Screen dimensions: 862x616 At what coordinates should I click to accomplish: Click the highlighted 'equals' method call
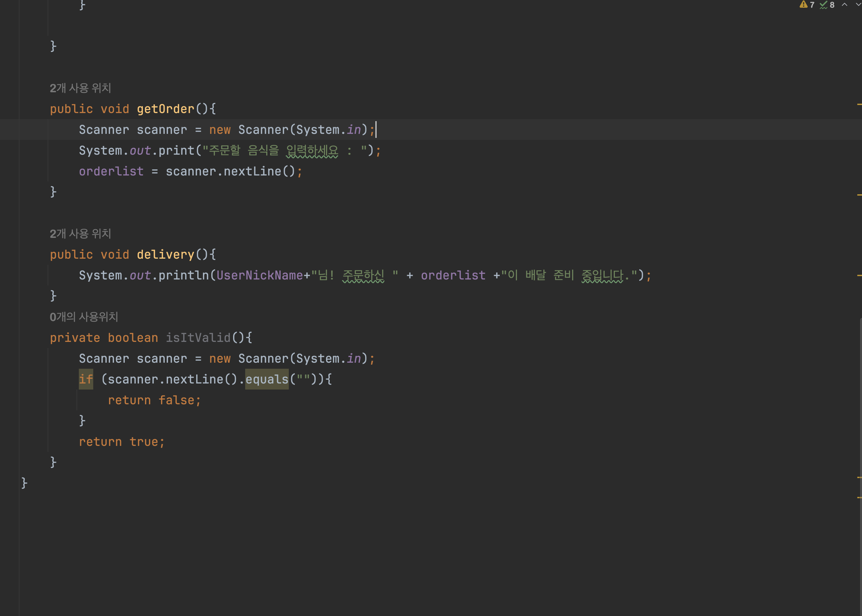coord(267,379)
